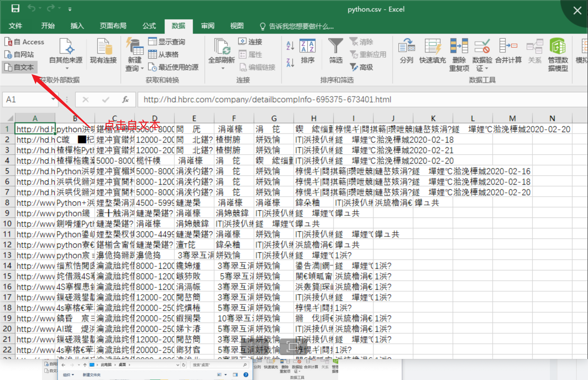Open 组织 dropdown in file explorer window
Screen dimensions: 588x380
(68, 375)
